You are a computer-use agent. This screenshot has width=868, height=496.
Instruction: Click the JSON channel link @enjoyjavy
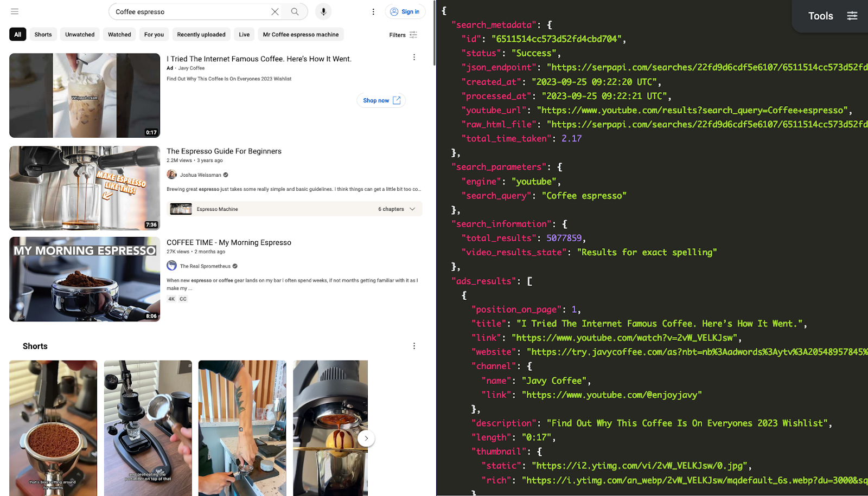click(611, 395)
